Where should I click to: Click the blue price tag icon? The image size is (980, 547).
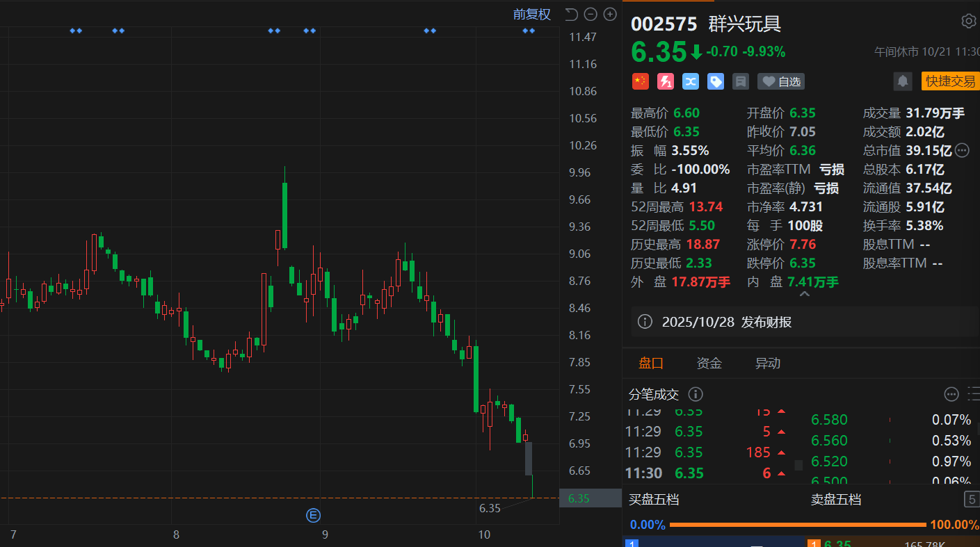(x=716, y=81)
